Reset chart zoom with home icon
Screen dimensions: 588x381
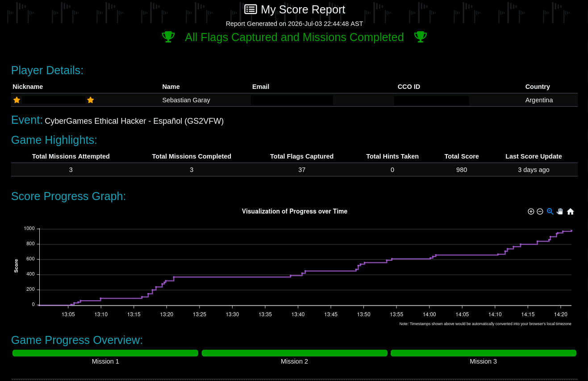[x=570, y=212]
